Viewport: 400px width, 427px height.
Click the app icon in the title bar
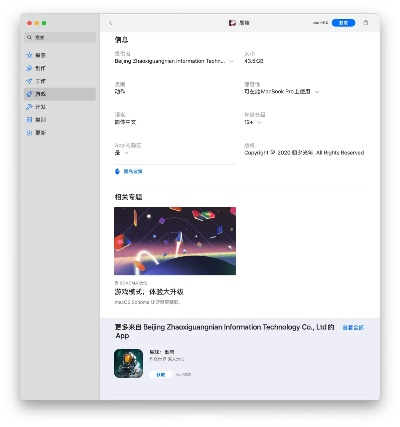(232, 23)
